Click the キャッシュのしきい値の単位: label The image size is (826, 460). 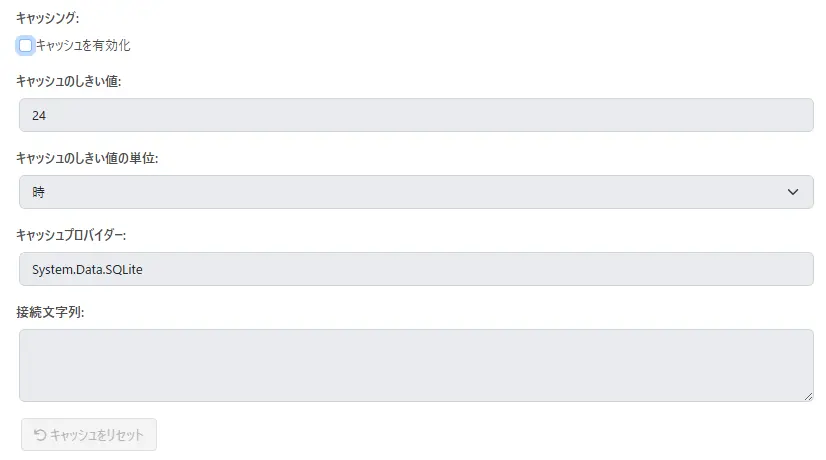click(x=87, y=158)
